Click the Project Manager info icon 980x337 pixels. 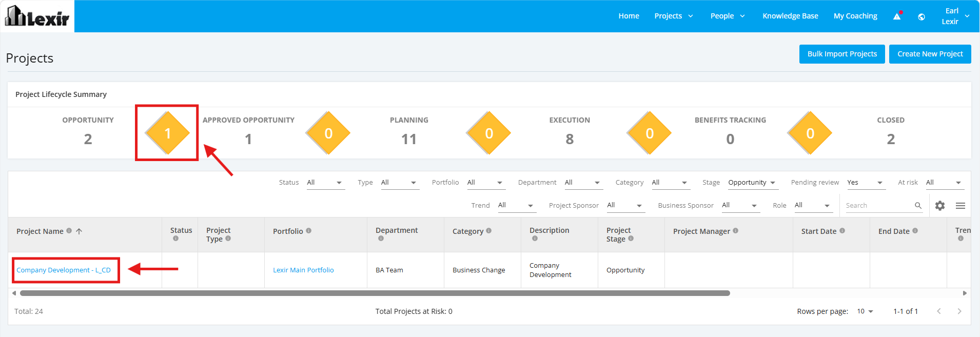tap(735, 231)
